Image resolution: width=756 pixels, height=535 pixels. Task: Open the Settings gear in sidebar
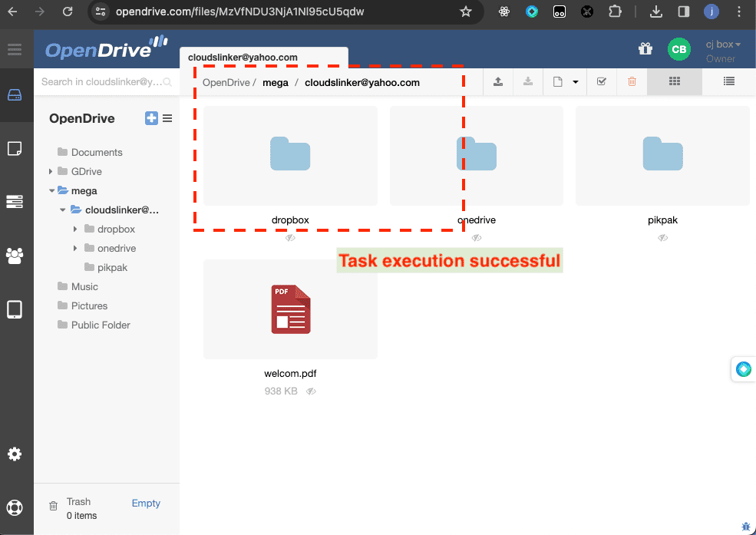tap(15, 454)
